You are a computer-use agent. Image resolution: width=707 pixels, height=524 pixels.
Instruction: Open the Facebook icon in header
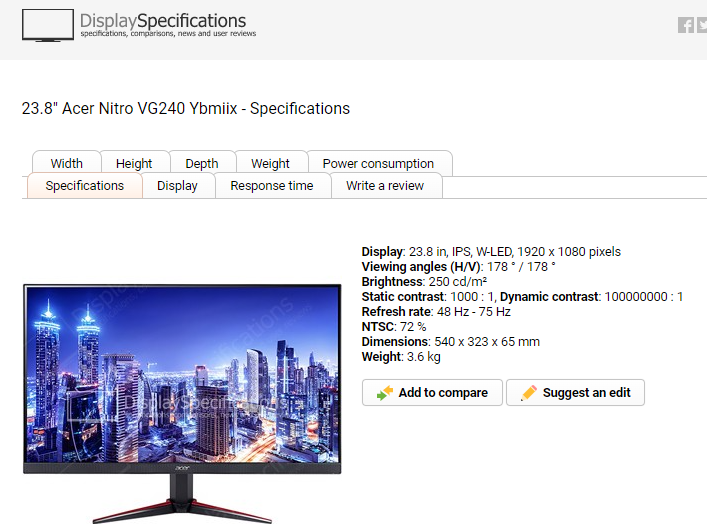685,25
